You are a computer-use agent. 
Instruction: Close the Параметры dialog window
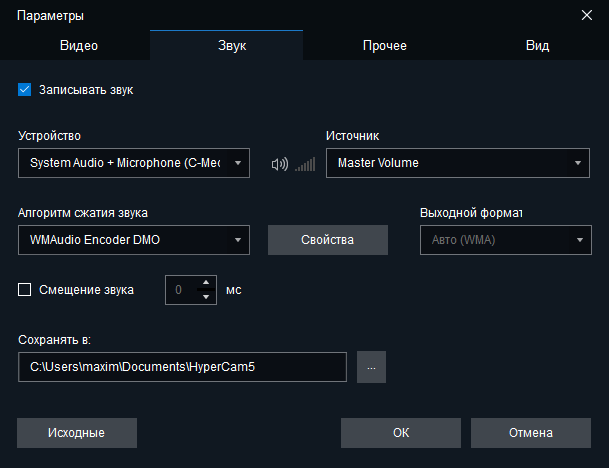coord(587,15)
